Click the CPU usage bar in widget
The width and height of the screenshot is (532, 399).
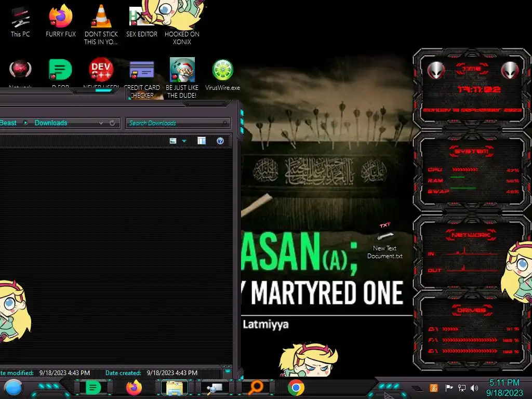pos(465,170)
